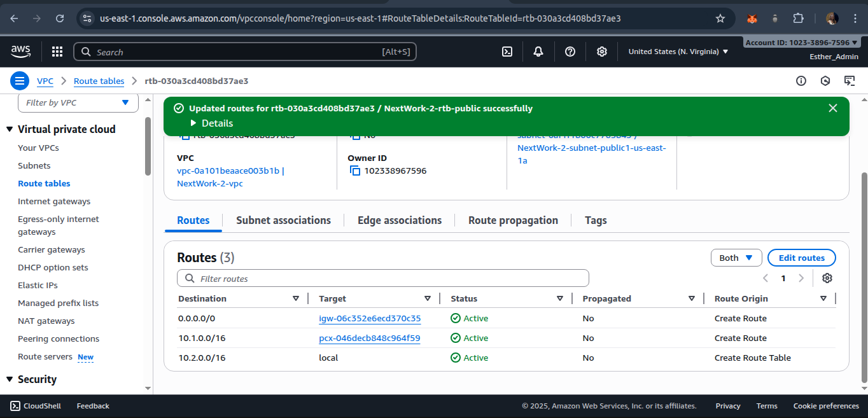Focus the Filter routes search field
The height and width of the screenshot is (418, 868).
pos(383,278)
